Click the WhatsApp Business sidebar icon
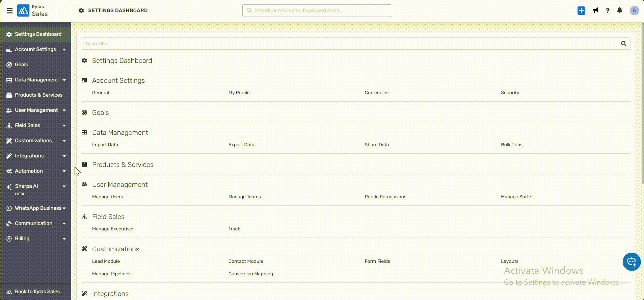Screen dimensions: 644x300 pyautogui.click(x=9, y=208)
